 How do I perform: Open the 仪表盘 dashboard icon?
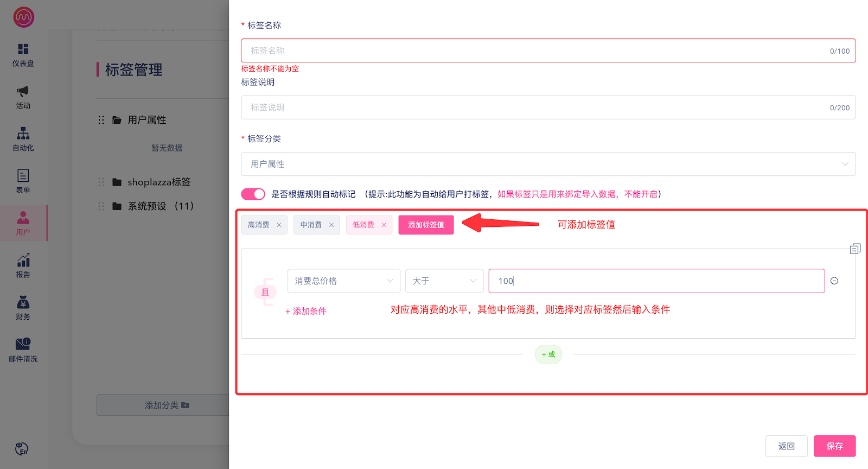(23, 49)
